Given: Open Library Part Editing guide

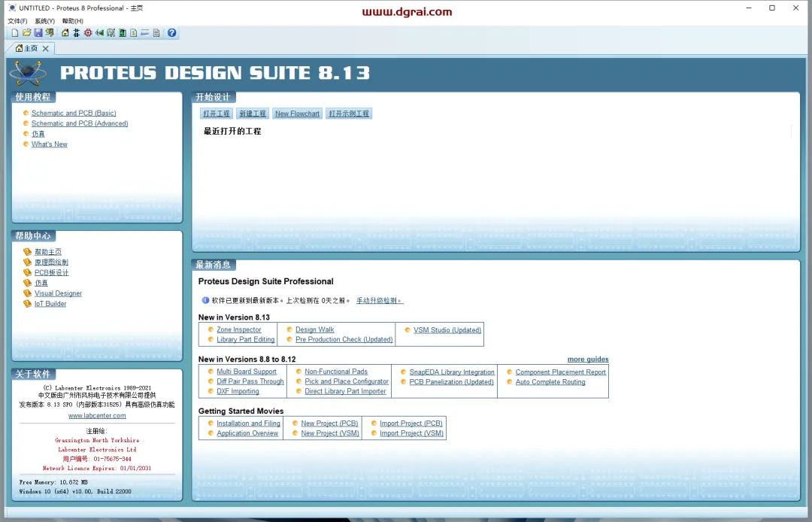Looking at the screenshot, I should coord(245,339).
